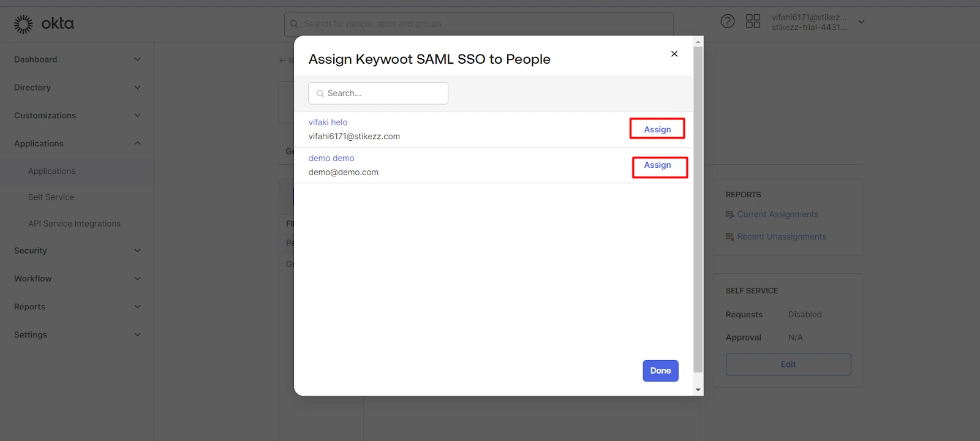The height and width of the screenshot is (441, 980).
Task: Click the Reports sidebar label
Action: coord(29,307)
